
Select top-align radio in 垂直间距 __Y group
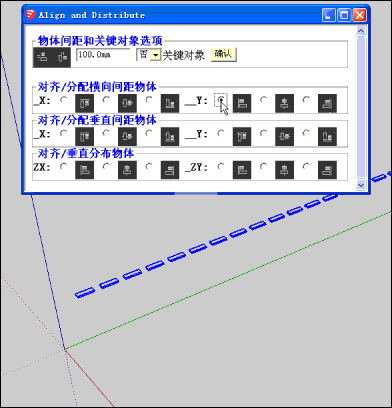pos(221,133)
